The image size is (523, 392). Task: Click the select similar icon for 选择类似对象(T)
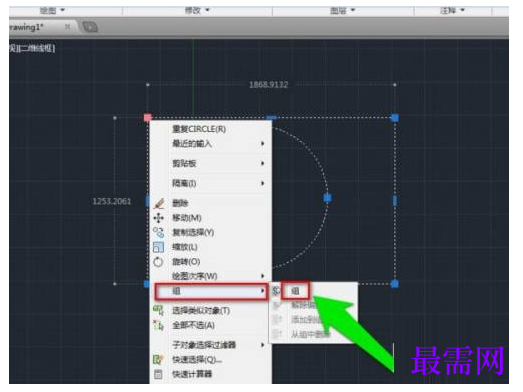coord(158,311)
